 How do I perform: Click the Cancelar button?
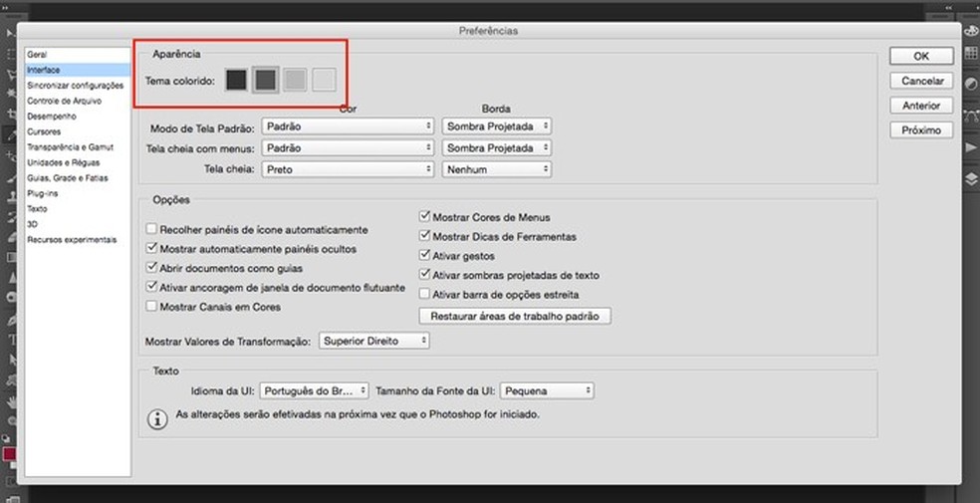pos(922,81)
